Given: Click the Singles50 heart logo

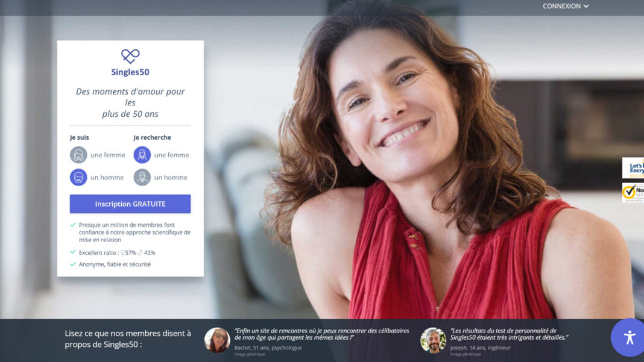Looking at the screenshot, I should [130, 56].
